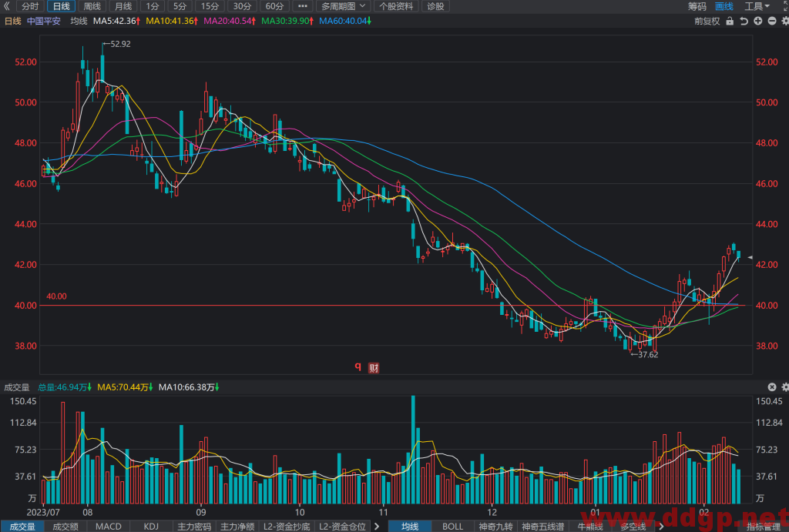
Task: Click the undo arrow icon in chart header
Action: 744,21
